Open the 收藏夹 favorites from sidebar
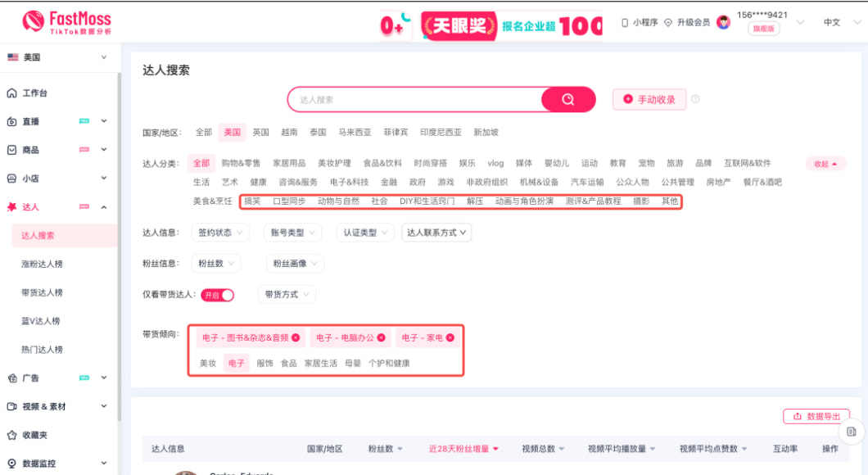This screenshot has width=868, height=475. click(39, 435)
